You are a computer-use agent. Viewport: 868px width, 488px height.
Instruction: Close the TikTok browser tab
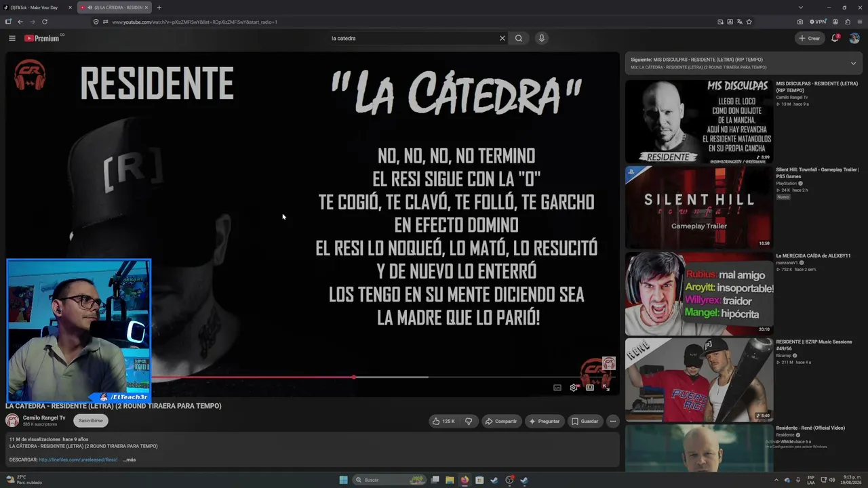coord(70,7)
